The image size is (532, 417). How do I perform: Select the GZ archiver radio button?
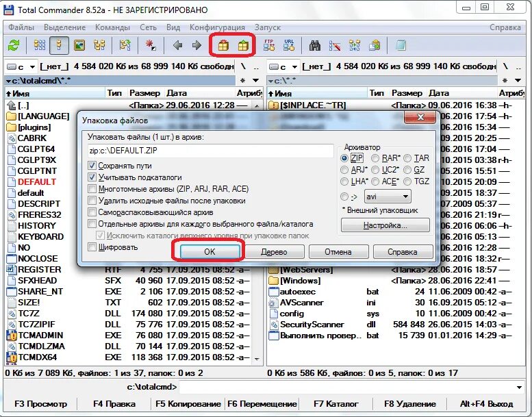[x=407, y=170]
